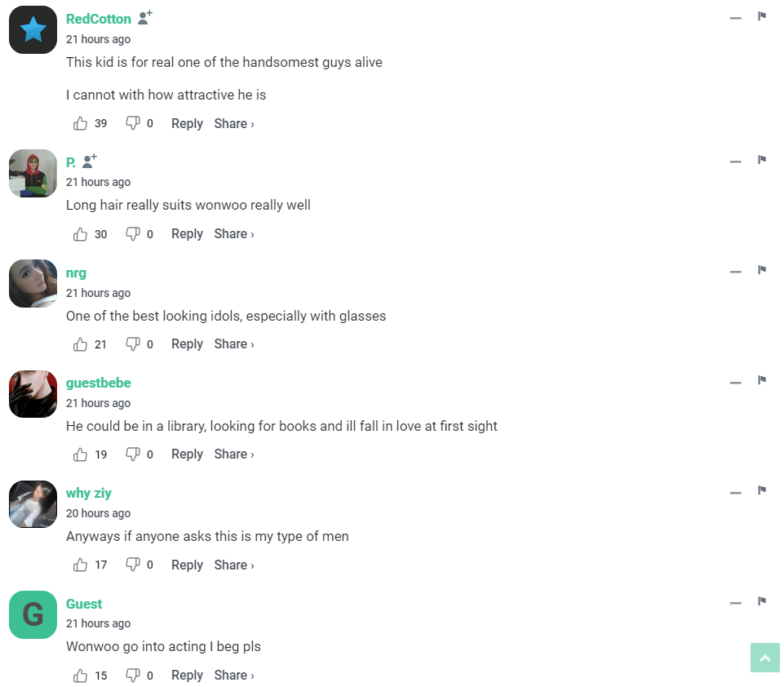Screen dimensions: 784x687
Task: Collapse the comment by guestbebe
Action: coord(736,382)
